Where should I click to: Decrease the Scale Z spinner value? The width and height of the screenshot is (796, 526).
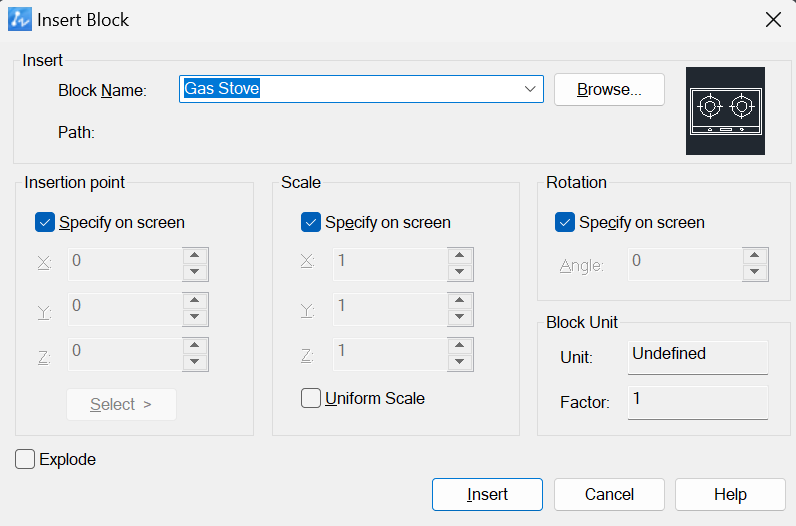click(460, 362)
